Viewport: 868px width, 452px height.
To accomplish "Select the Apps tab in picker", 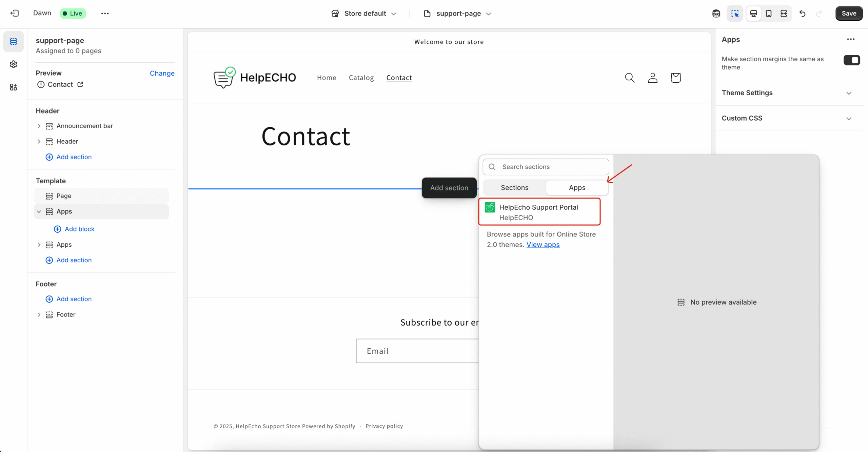I will coord(577,188).
